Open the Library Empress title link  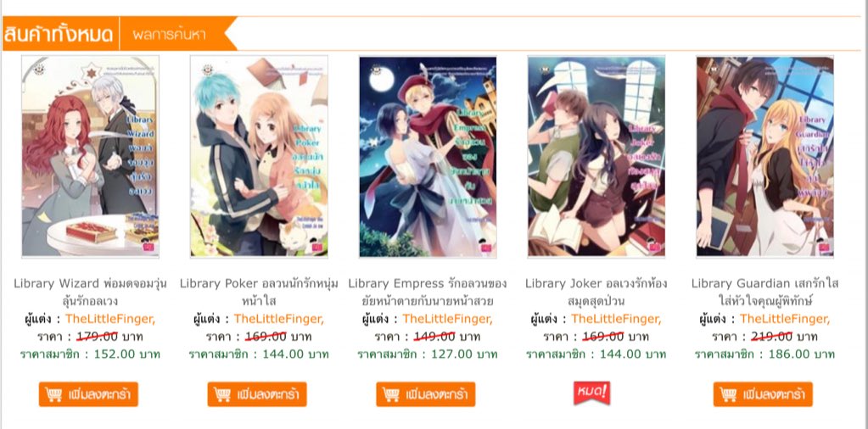(x=428, y=292)
